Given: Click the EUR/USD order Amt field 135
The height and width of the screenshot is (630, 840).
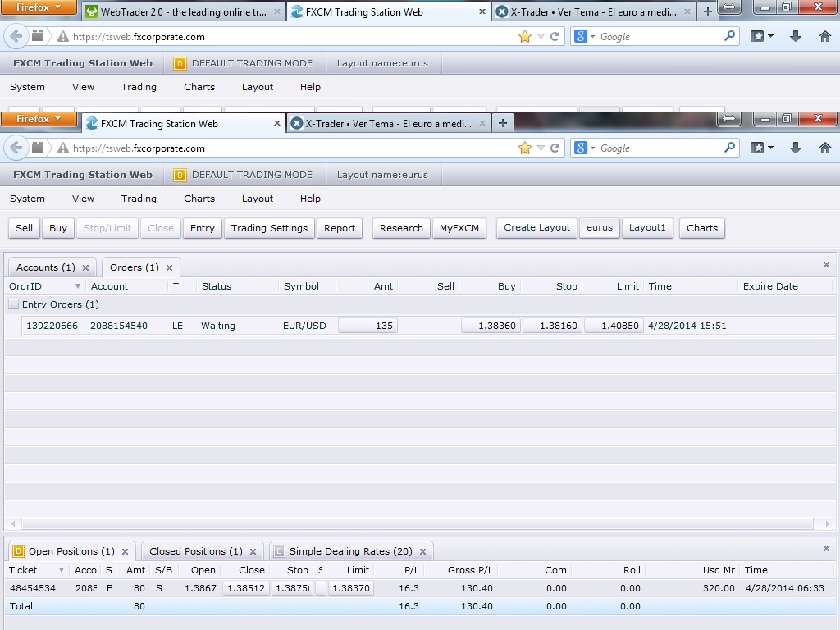Looking at the screenshot, I should 367,326.
